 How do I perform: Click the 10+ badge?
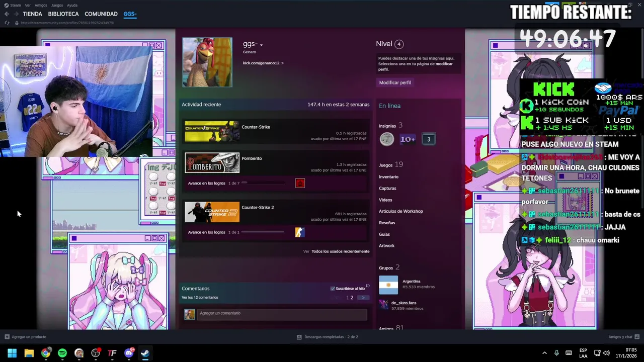coord(408,139)
